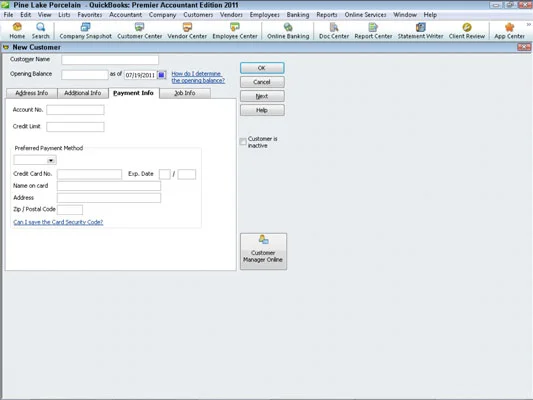Open the Report Center
The image size is (533, 400).
373,31
